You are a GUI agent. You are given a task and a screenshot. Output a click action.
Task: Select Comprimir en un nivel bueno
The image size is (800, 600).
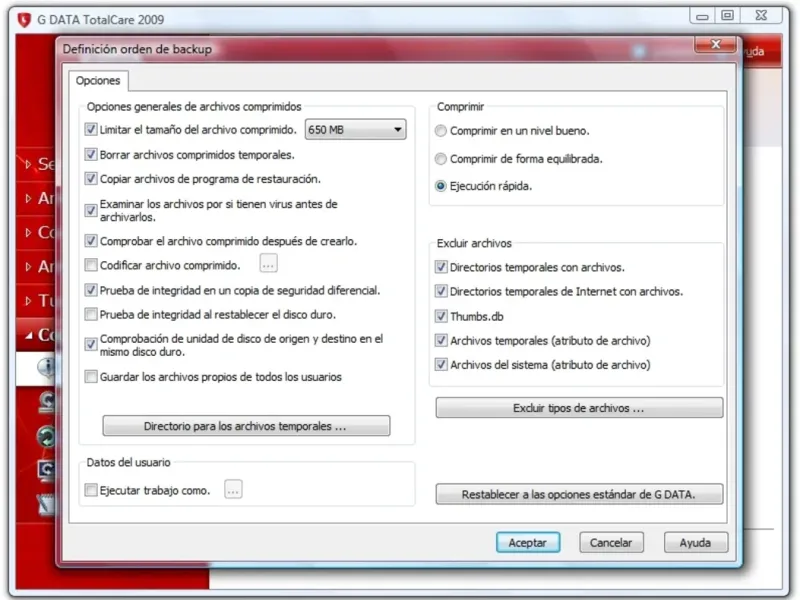tap(441, 131)
